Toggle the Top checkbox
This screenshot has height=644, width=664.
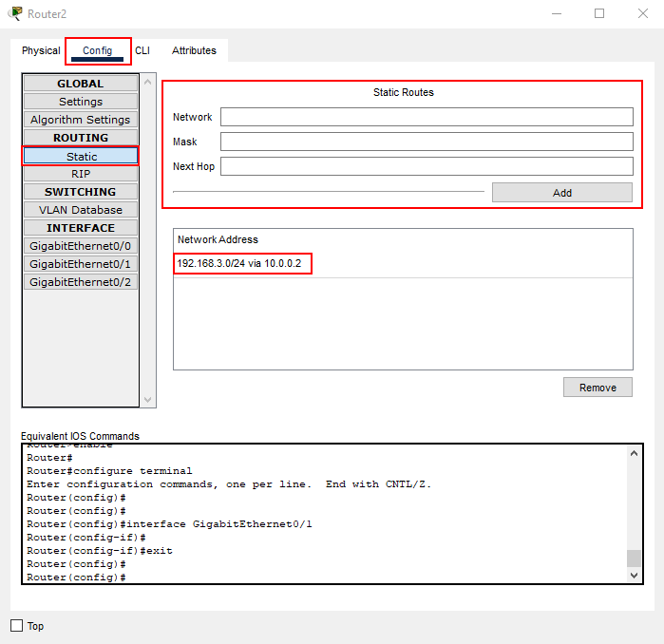pos(16,625)
